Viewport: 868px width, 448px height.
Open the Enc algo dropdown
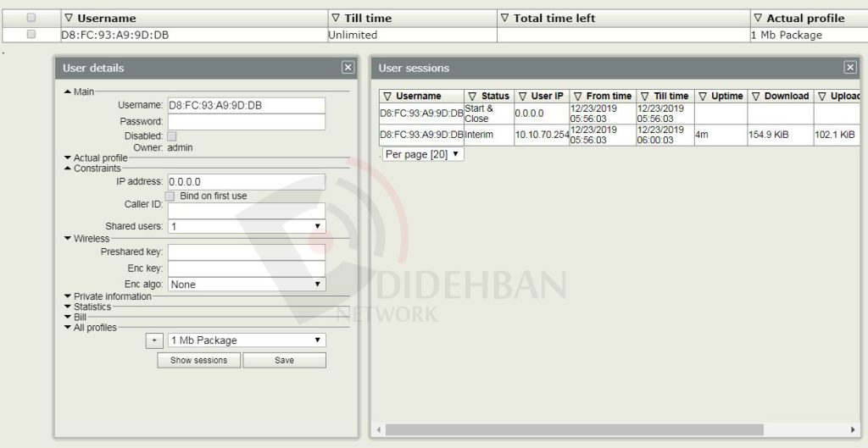[x=247, y=285]
